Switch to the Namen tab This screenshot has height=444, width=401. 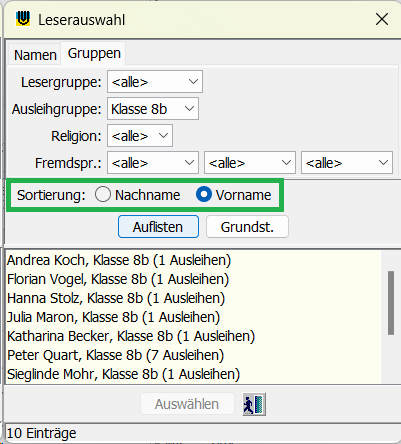click(35, 55)
